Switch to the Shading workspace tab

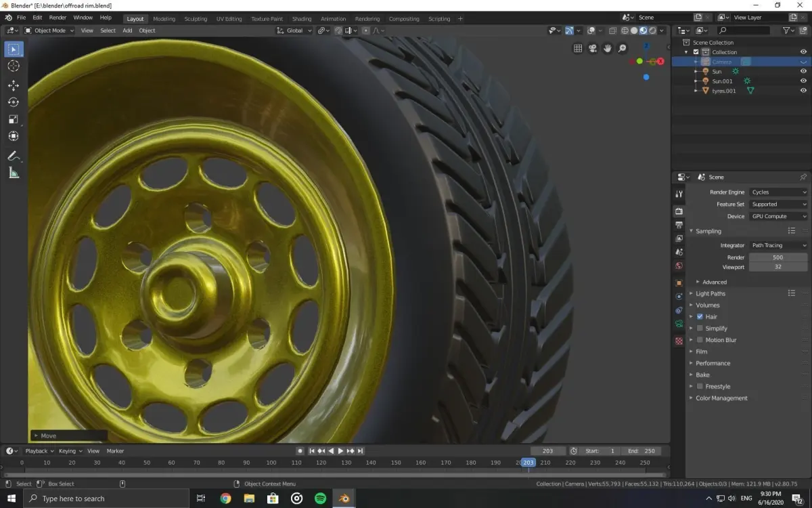[302, 19]
